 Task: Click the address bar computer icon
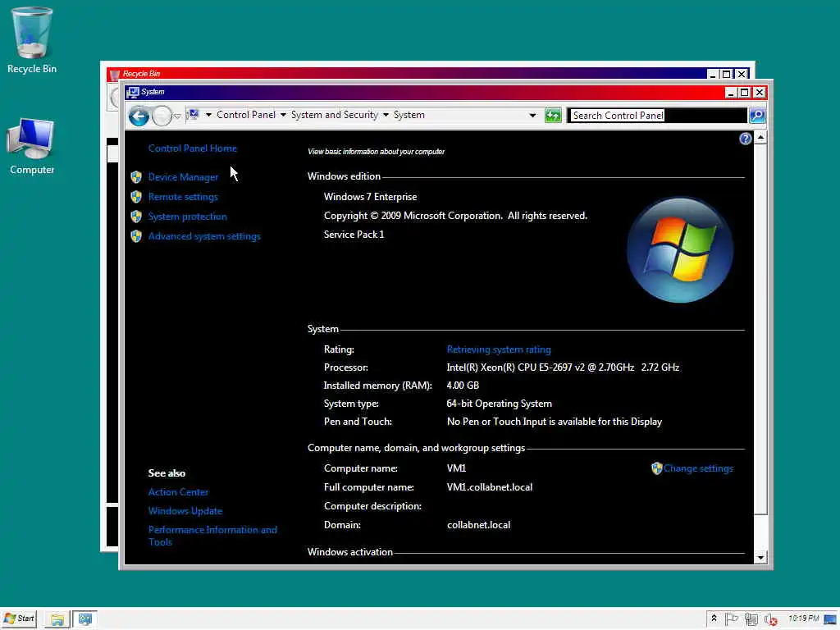194,115
